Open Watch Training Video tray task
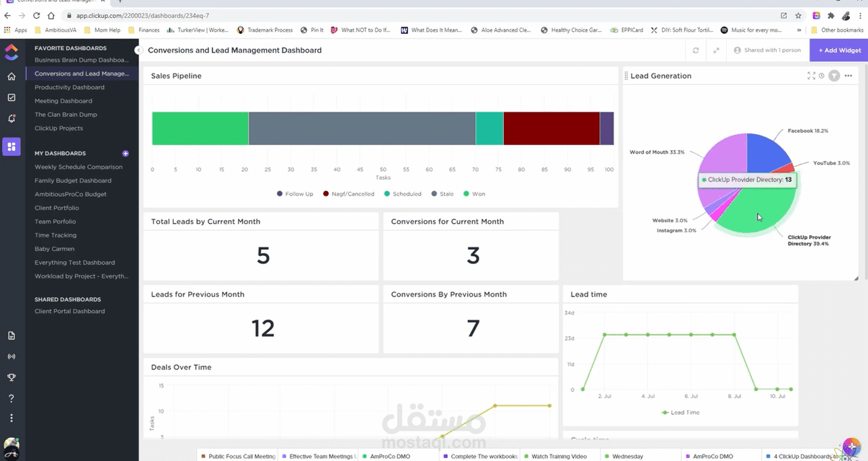868x461 pixels. click(x=559, y=456)
